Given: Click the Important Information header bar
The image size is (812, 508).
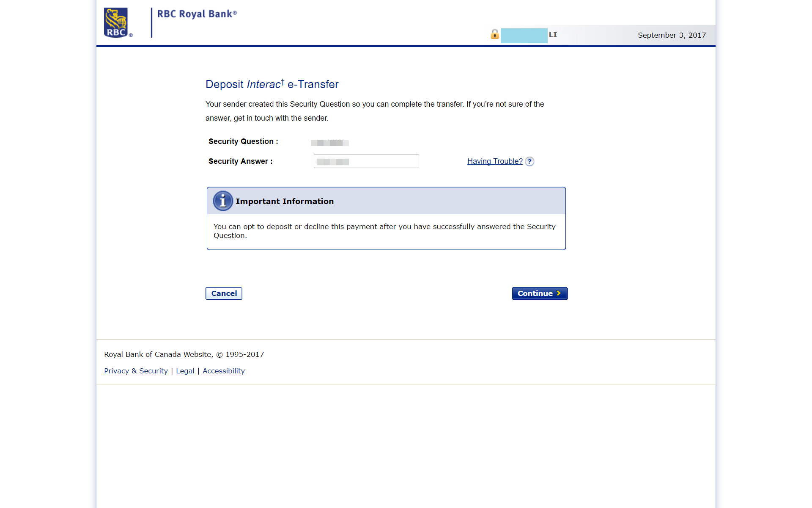Looking at the screenshot, I should [x=386, y=201].
